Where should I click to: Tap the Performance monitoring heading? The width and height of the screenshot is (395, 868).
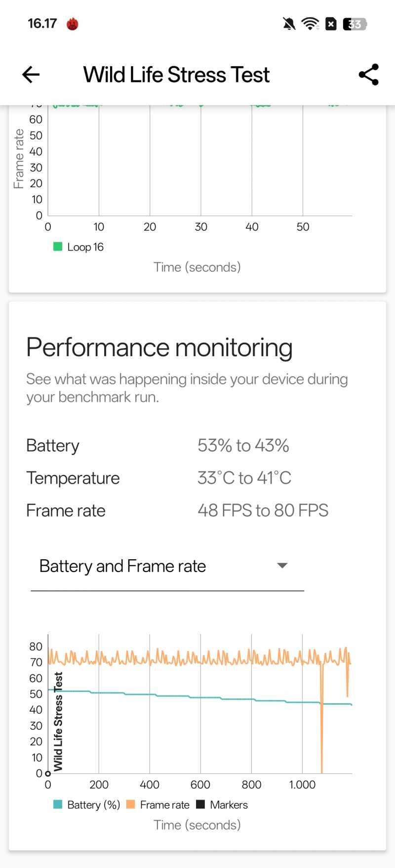[159, 348]
